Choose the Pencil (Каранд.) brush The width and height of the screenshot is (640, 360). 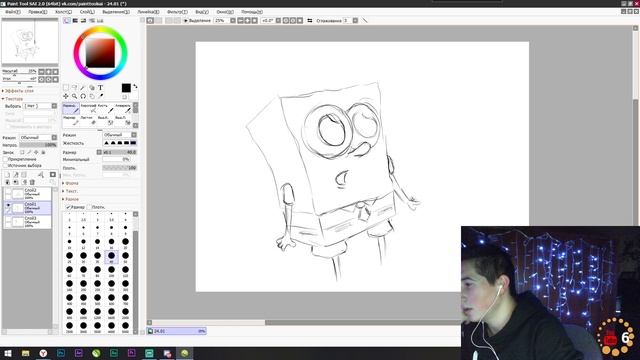point(71,108)
